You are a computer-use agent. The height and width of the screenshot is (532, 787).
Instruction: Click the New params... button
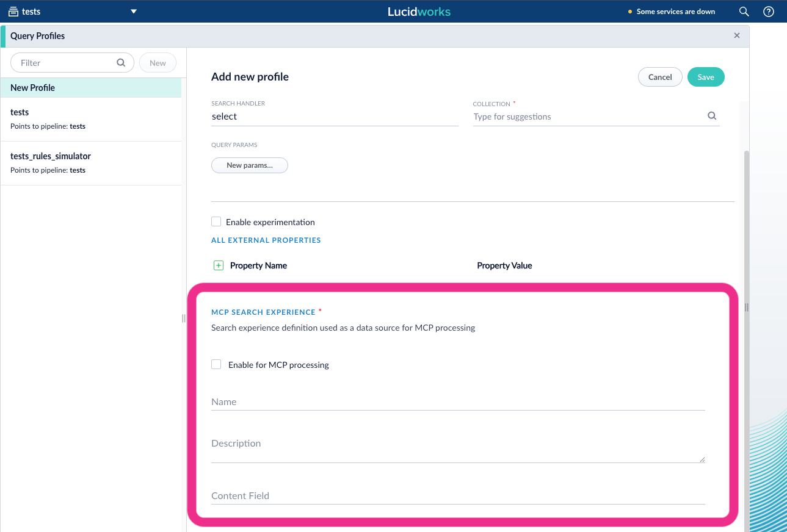click(250, 165)
